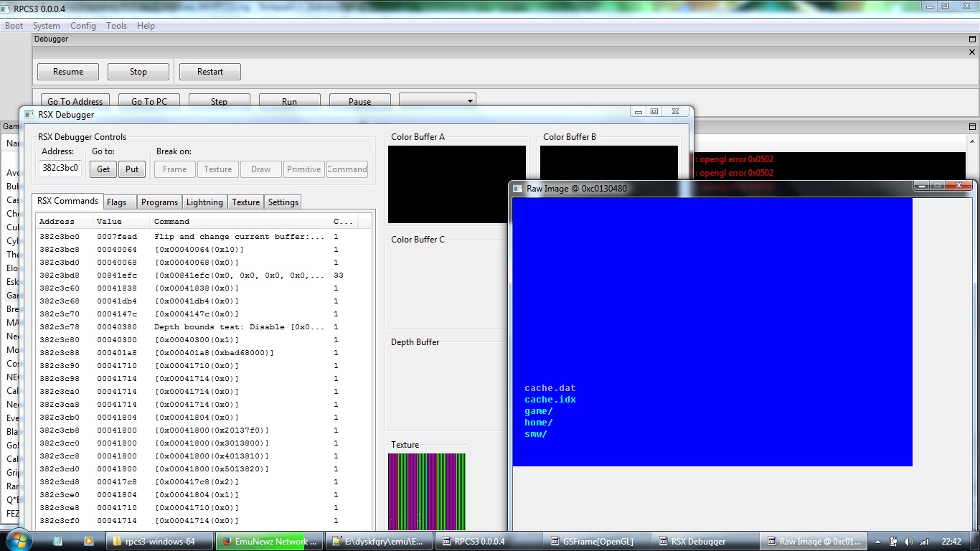Click the Texture preview thumbnail
This screenshot has width=980, height=551.
pyautogui.click(x=427, y=491)
